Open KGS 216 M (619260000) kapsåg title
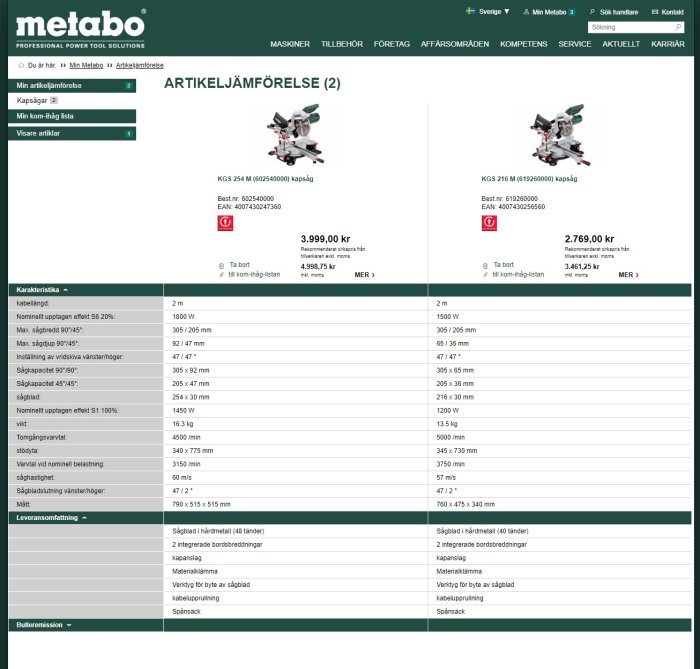 pos(529,179)
